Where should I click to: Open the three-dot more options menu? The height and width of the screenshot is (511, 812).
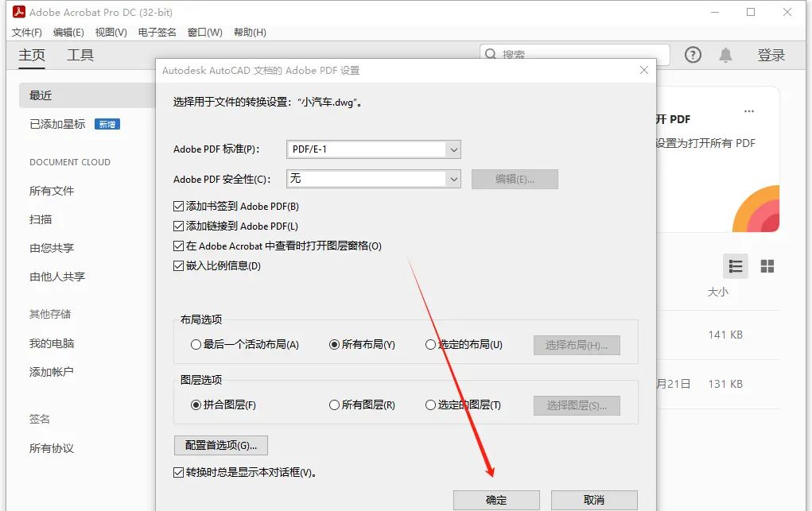click(x=749, y=111)
